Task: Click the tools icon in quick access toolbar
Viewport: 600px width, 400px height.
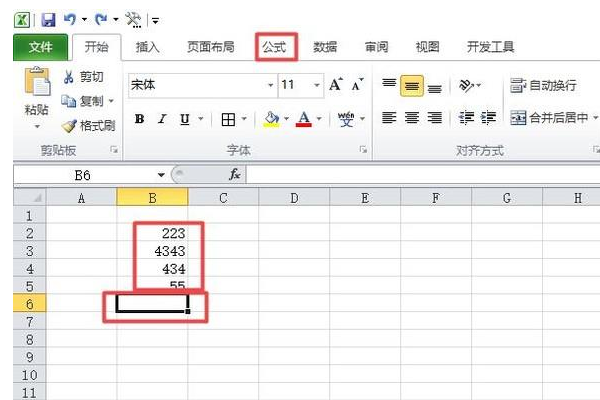Action: 133,20
